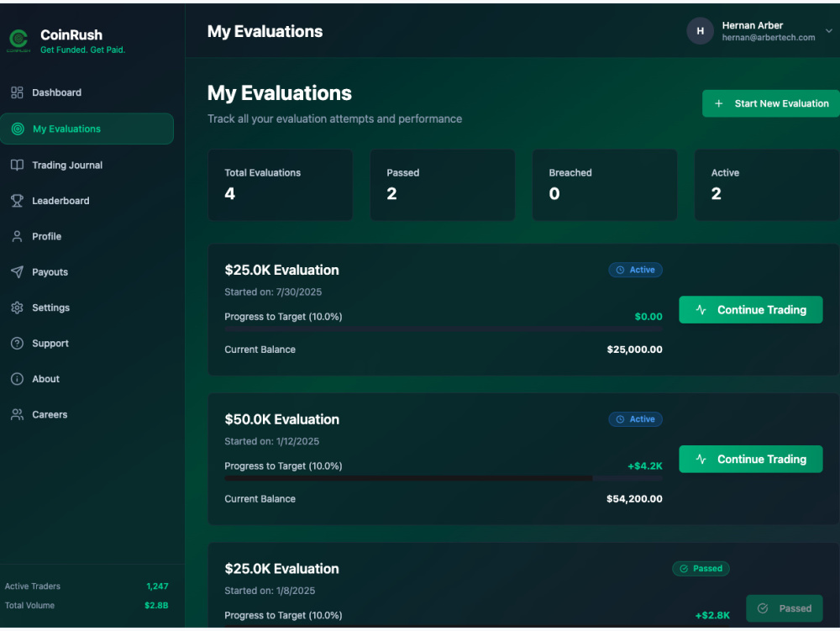This screenshot has width=840, height=631.
Task: Click the Leaderboard trophy icon
Action: coord(17,201)
